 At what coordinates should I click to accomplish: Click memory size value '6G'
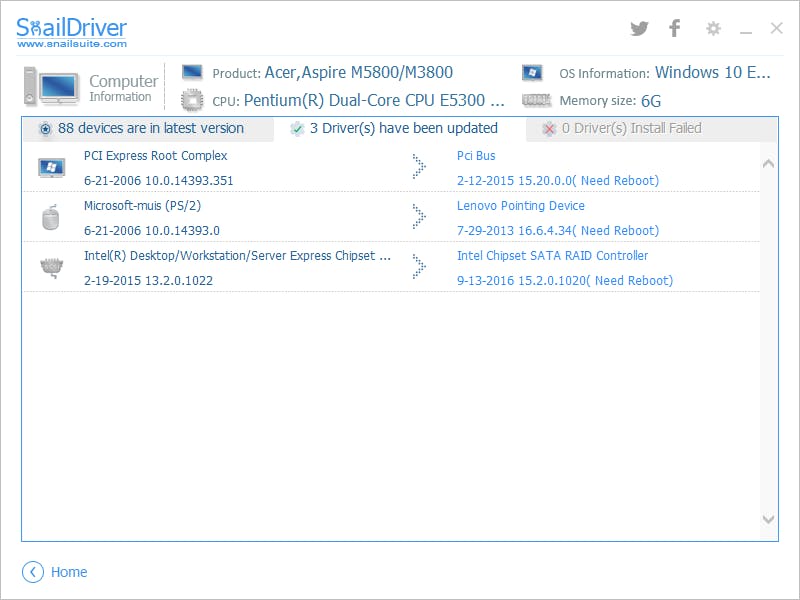[651, 101]
